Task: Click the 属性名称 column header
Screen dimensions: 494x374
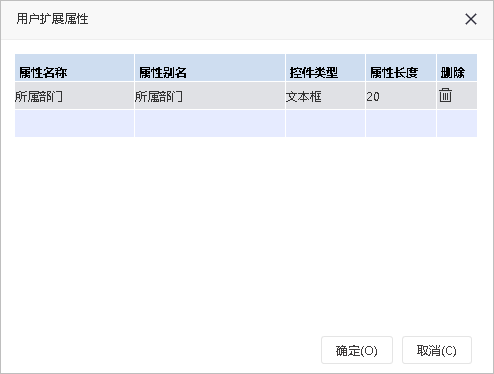Action: [x=74, y=68]
